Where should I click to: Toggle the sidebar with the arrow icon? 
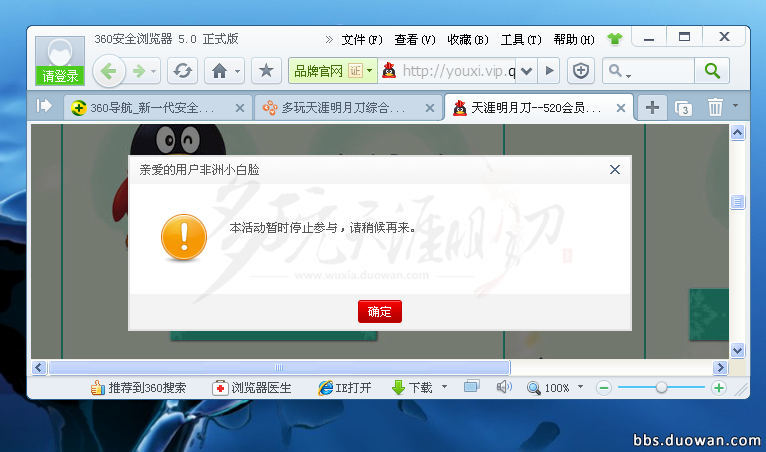(44, 106)
